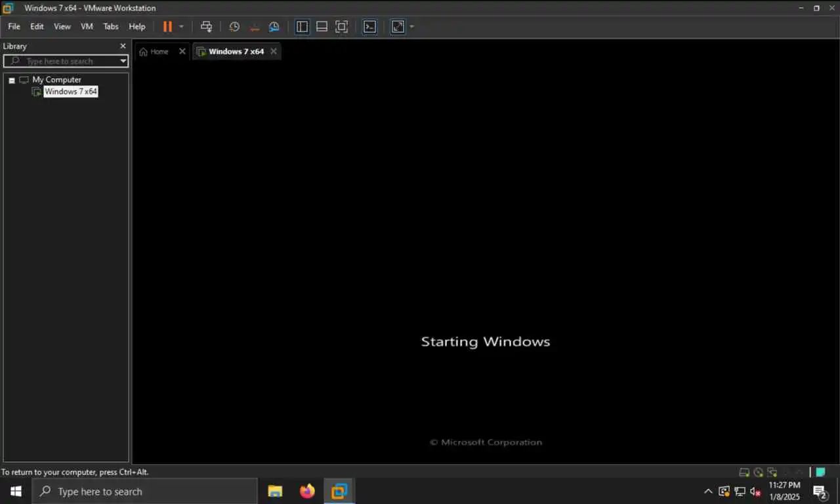840x504 pixels.
Task: Open the clock showing 11:27 PM
Action: [x=785, y=491]
